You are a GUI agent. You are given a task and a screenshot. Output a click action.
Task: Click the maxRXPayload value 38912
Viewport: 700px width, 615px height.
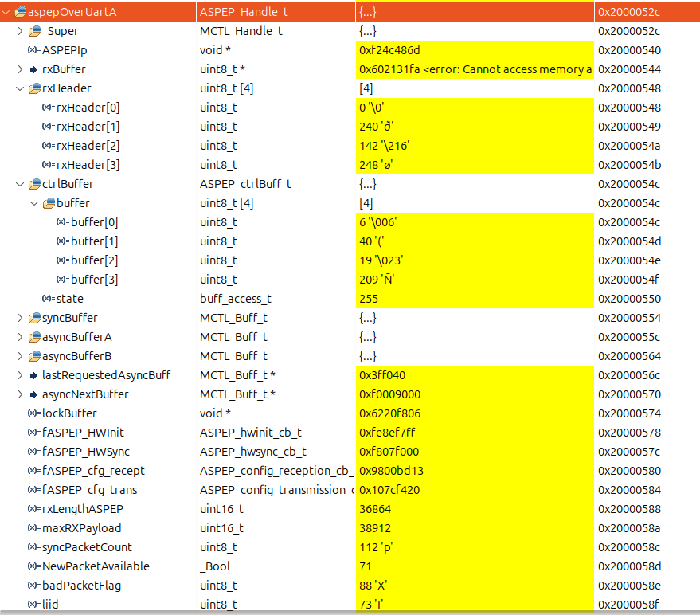(375, 528)
